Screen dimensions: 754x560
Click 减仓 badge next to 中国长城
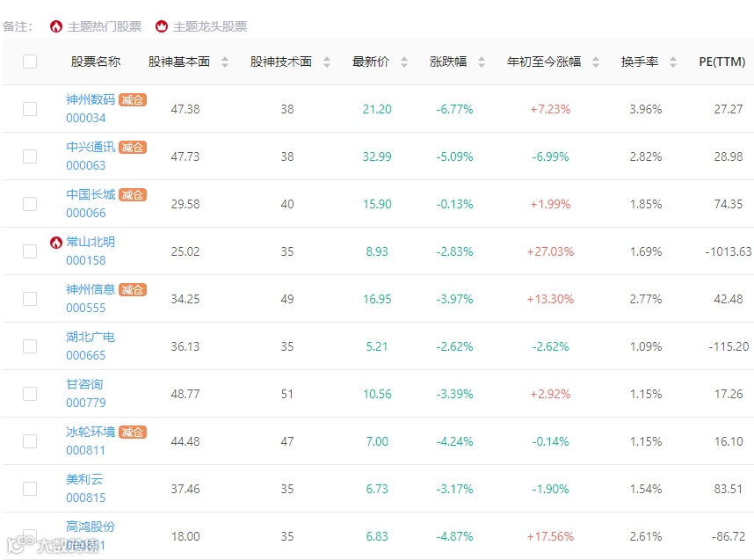point(132,195)
